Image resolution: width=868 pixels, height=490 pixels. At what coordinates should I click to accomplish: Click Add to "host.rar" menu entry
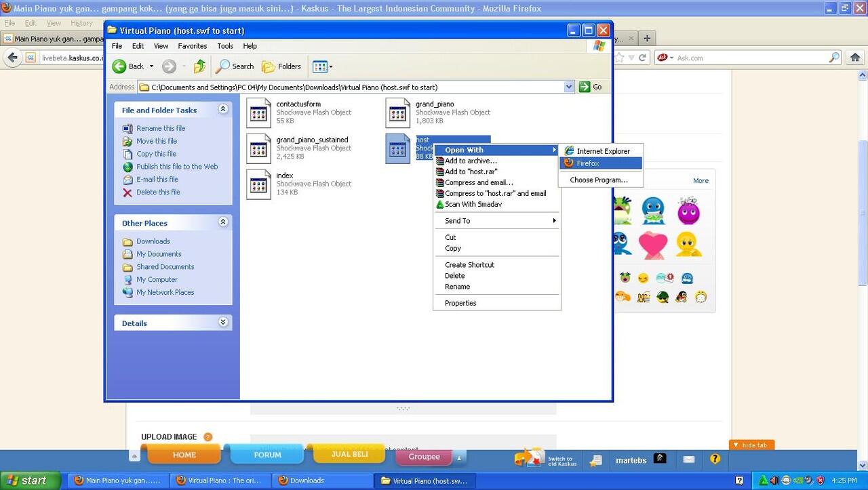[x=496, y=171]
